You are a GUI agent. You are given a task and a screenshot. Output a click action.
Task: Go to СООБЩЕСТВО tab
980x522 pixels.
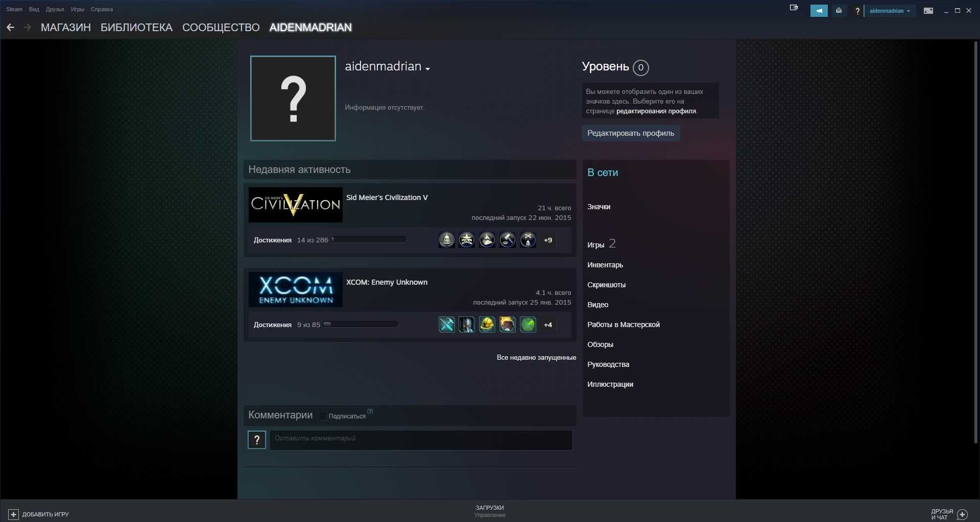point(221,28)
